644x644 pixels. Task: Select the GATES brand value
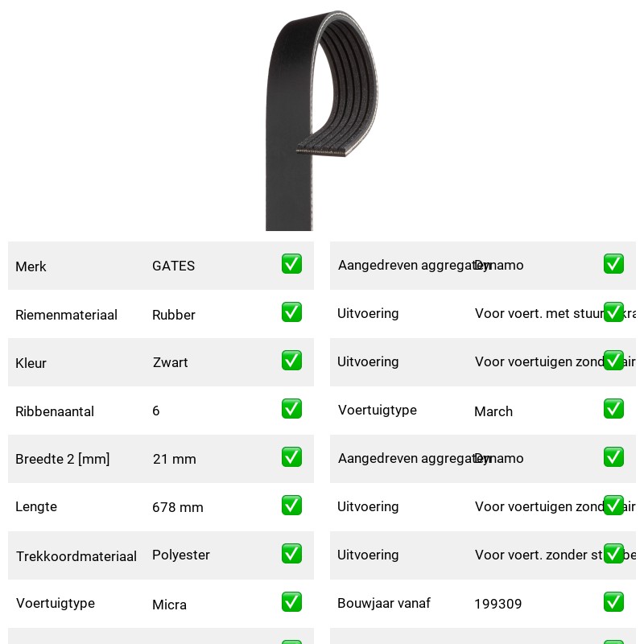coord(173,266)
